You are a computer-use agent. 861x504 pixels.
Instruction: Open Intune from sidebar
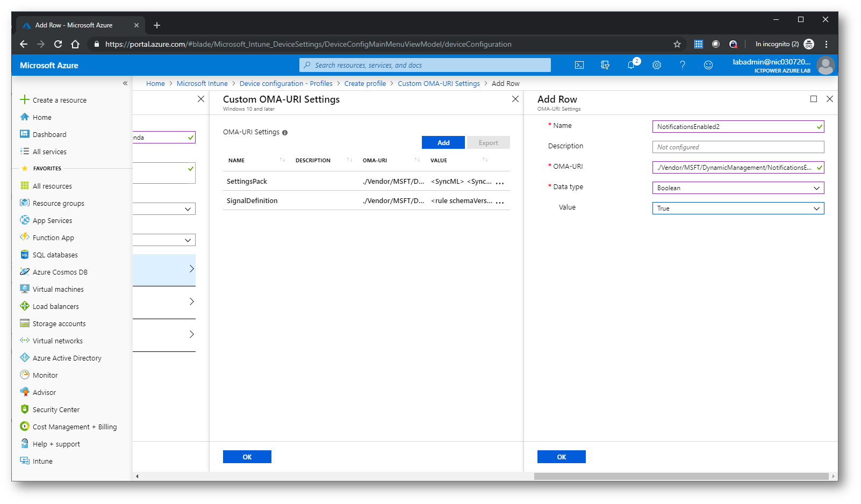pos(42,461)
